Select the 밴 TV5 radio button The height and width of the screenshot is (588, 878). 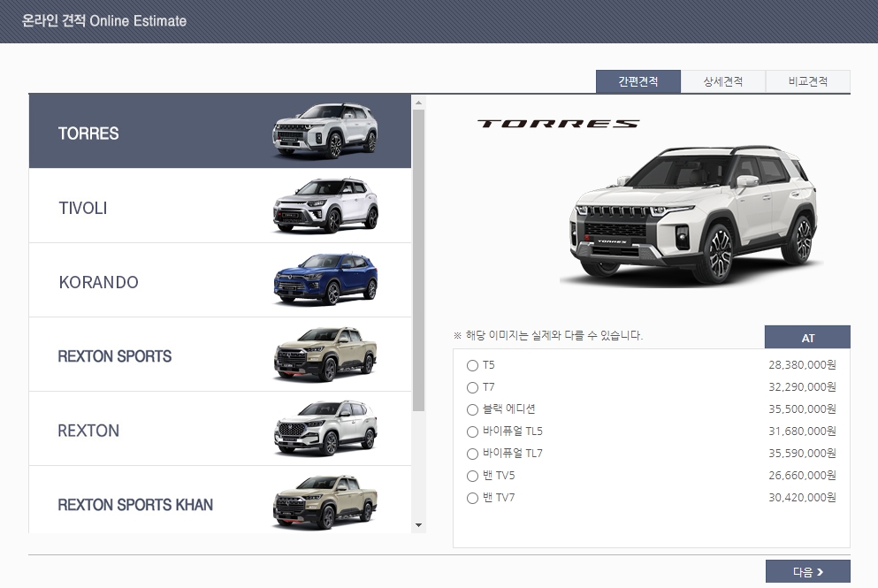pyautogui.click(x=472, y=476)
